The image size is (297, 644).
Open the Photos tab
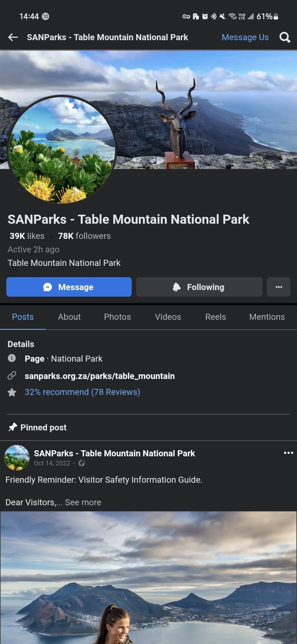pyautogui.click(x=117, y=317)
